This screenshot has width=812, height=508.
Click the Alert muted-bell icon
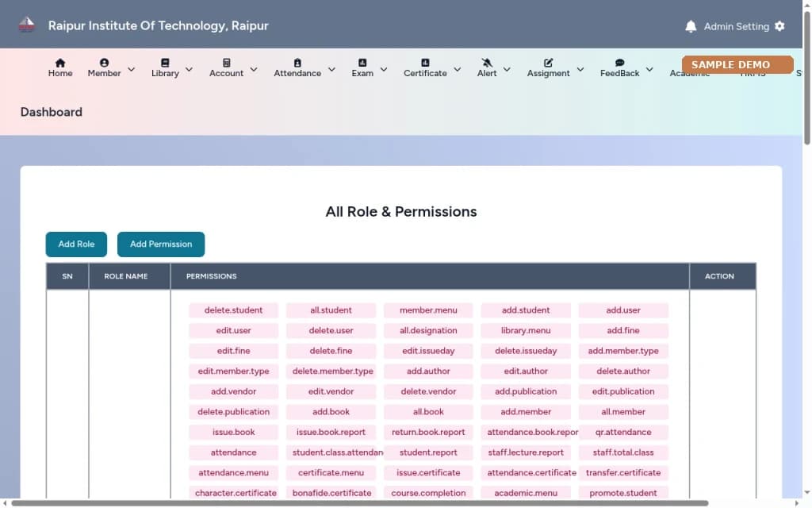coord(487,63)
